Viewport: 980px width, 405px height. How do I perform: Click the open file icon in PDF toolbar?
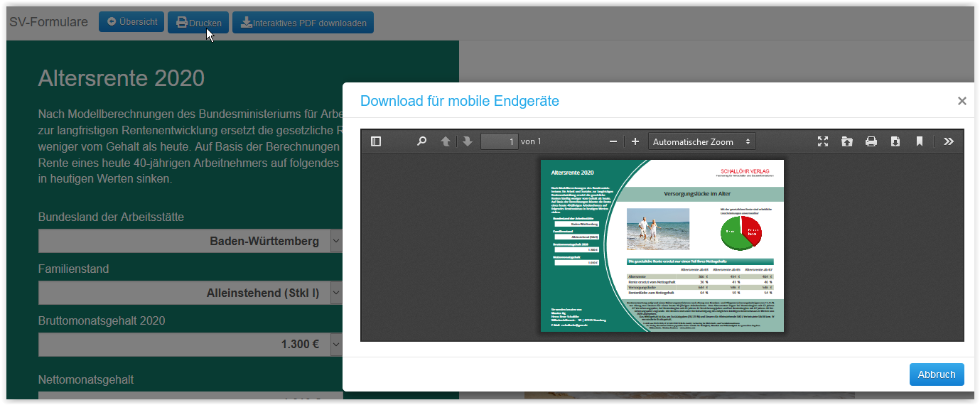pyautogui.click(x=847, y=141)
